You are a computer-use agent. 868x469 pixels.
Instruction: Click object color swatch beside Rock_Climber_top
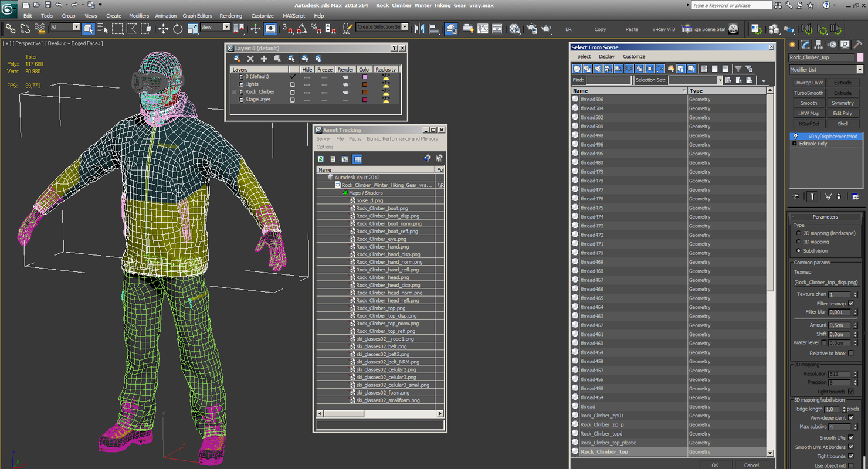pyautogui.click(x=860, y=57)
